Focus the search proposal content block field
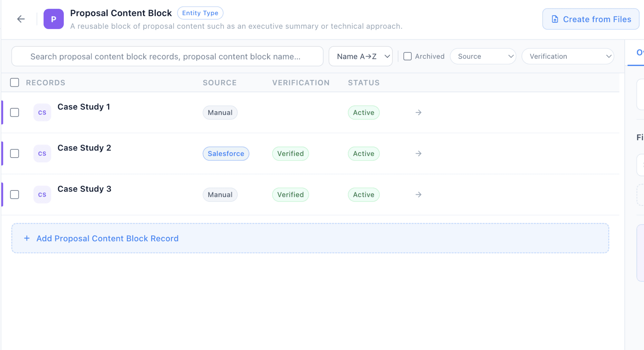 (167, 56)
